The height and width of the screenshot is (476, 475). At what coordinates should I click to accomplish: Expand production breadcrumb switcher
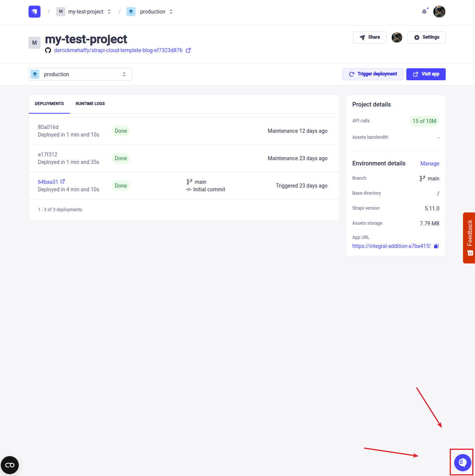click(171, 12)
